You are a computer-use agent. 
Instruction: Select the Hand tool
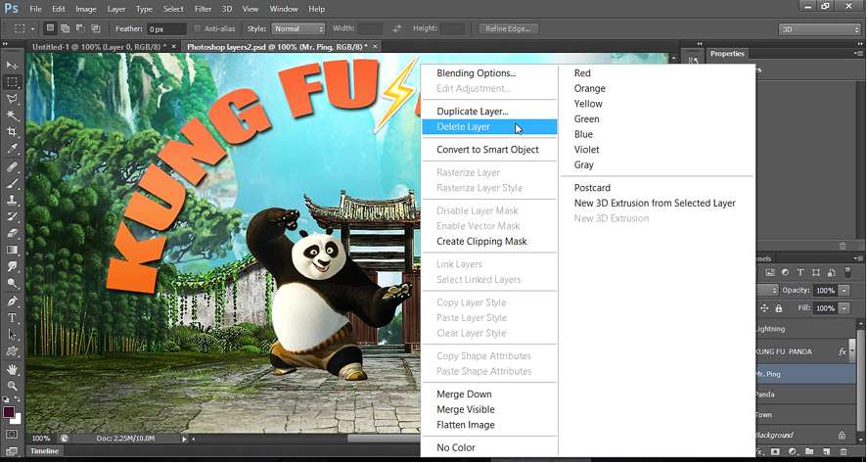coord(12,369)
